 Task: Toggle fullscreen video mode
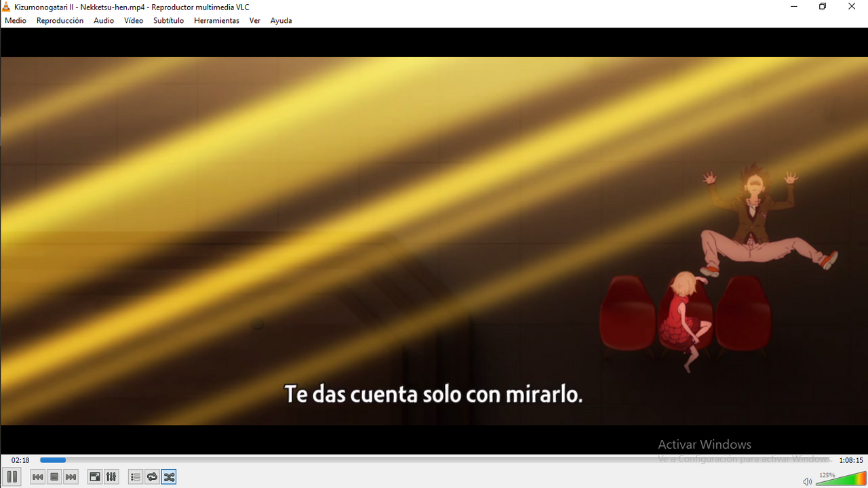[x=95, y=477]
